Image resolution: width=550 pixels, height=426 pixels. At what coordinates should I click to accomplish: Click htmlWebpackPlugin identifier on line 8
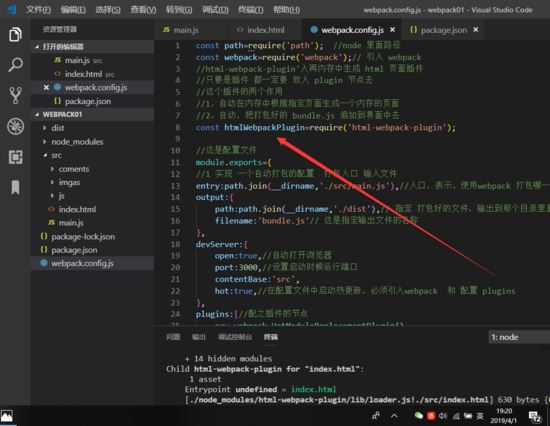tap(264, 127)
